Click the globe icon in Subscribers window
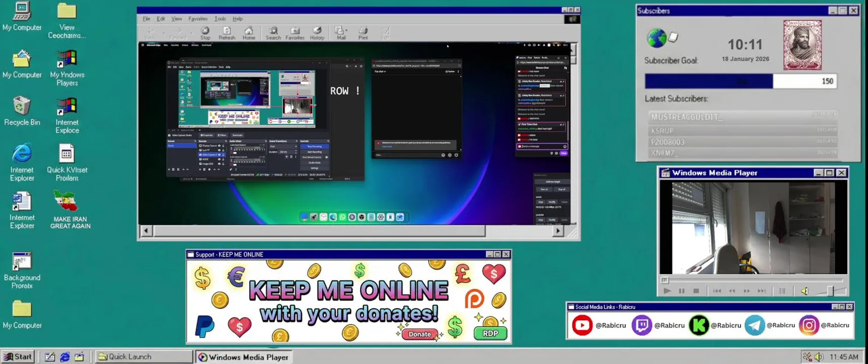The image size is (868, 364). pyautogui.click(x=656, y=38)
